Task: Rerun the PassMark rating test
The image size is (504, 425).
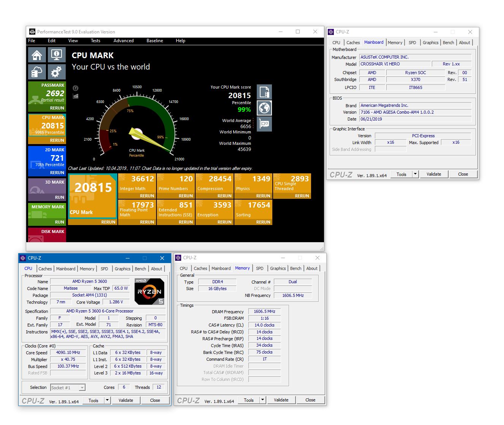Action: (x=57, y=108)
